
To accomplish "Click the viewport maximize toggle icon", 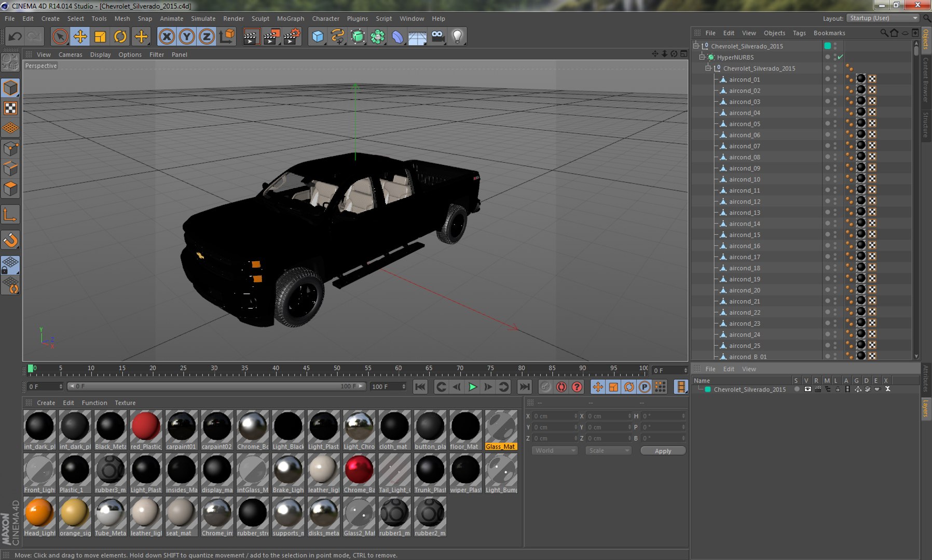I will 683,54.
